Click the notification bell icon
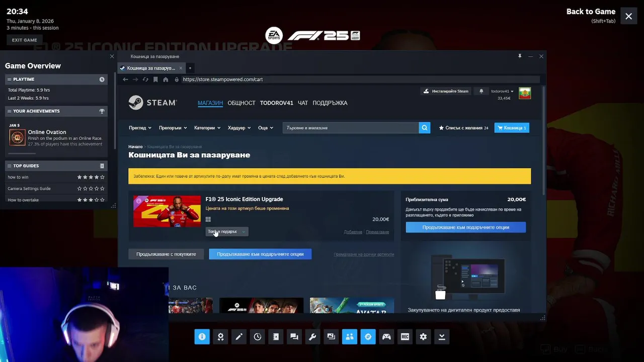This screenshot has width=644, height=362. tap(481, 91)
